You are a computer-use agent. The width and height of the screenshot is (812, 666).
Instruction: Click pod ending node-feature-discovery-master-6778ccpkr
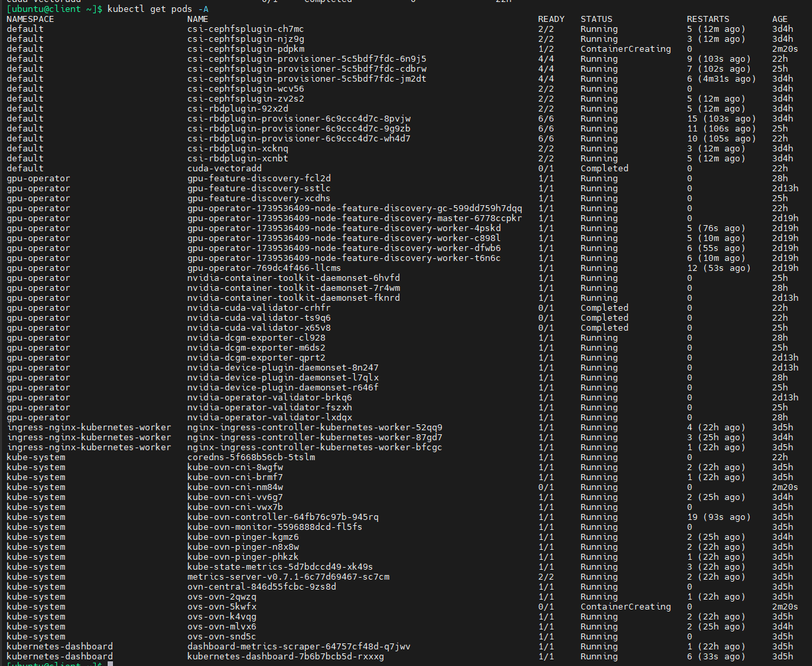click(355, 218)
